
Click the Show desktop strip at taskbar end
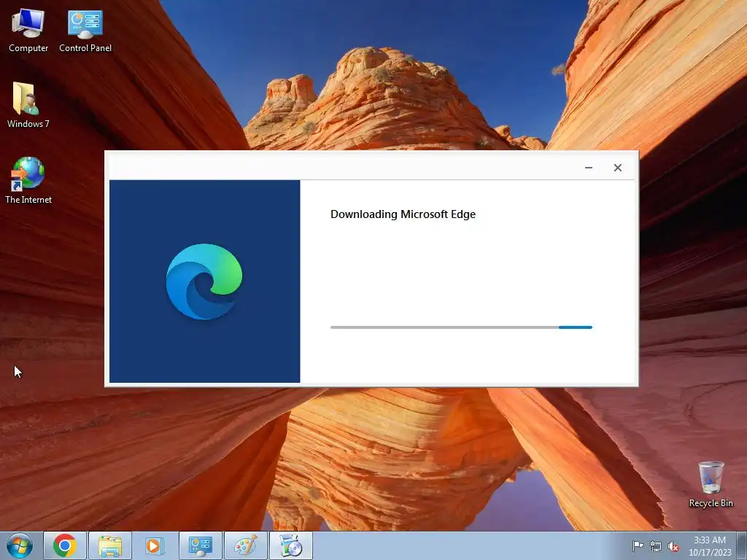pos(742,545)
